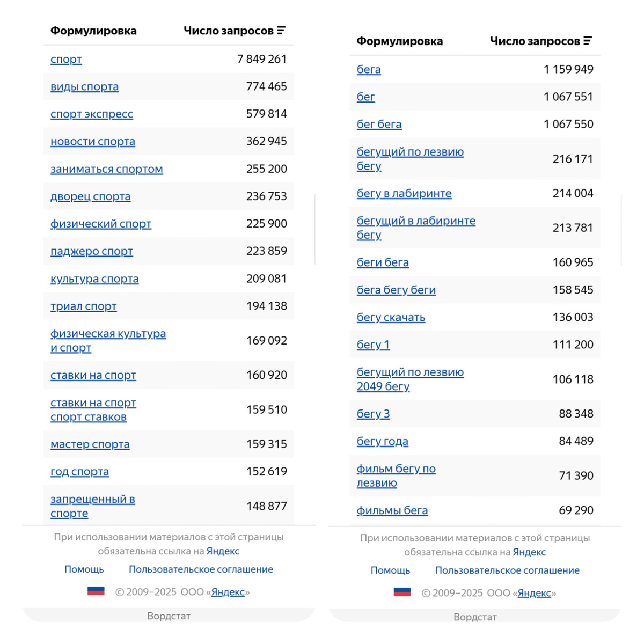
Task: Open the «фильмы бега» query
Action: 392,510
